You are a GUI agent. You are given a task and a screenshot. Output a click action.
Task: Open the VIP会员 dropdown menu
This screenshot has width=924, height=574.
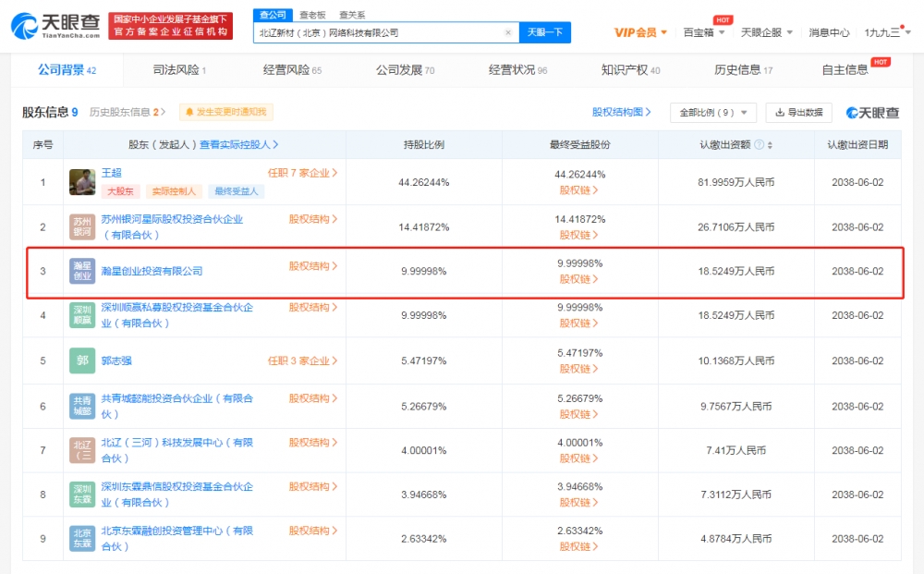[x=640, y=32]
